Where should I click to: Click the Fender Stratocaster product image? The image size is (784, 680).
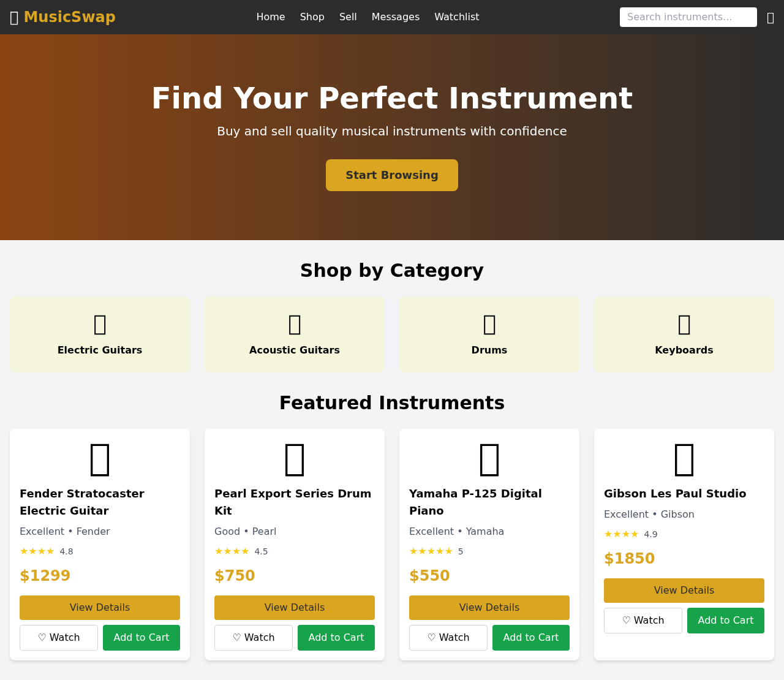pyautogui.click(x=99, y=459)
